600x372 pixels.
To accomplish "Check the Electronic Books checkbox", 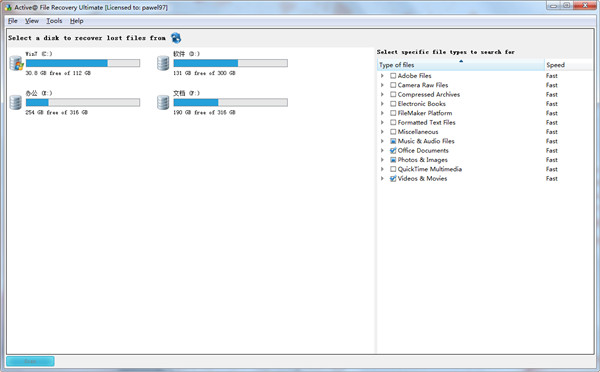I will coord(393,104).
